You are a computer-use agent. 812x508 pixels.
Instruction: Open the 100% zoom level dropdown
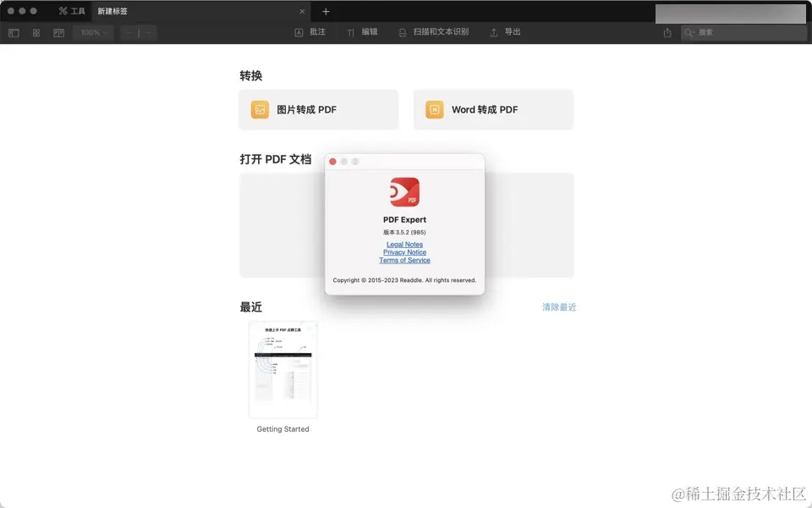[x=94, y=33]
